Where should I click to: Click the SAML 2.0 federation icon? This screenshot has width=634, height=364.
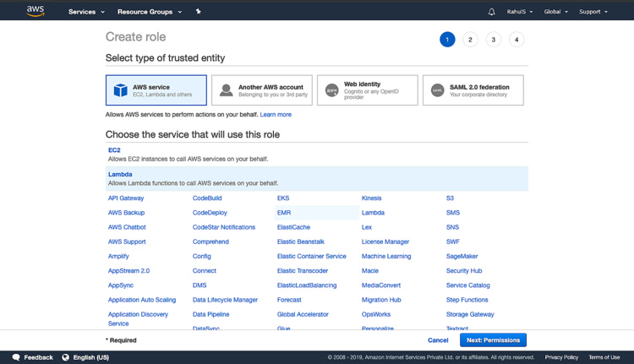(x=437, y=90)
